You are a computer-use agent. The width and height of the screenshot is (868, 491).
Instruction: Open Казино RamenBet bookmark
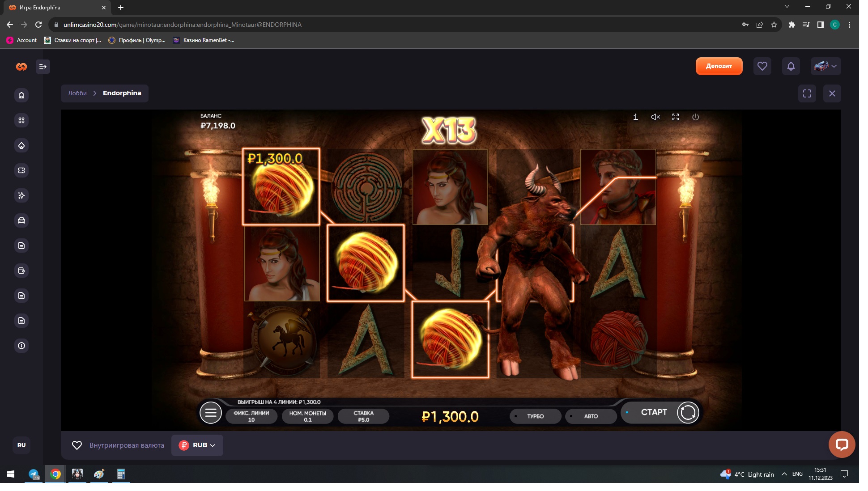204,40
